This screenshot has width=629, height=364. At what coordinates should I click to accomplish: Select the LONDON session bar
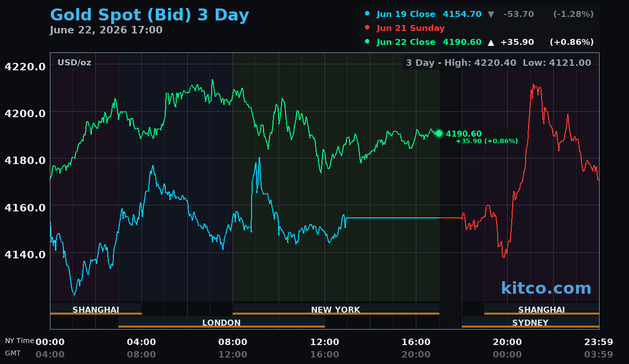(x=221, y=323)
